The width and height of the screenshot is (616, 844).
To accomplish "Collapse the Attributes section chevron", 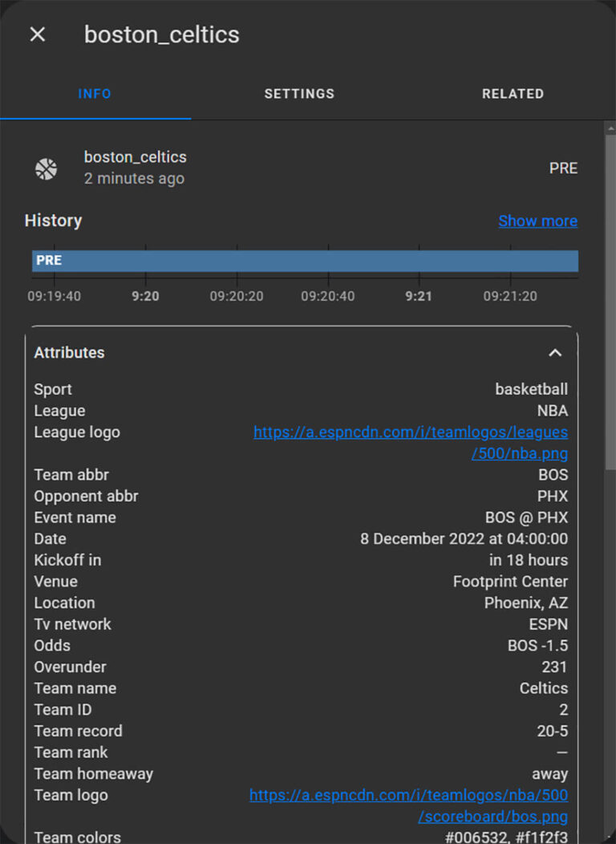I will [x=555, y=353].
